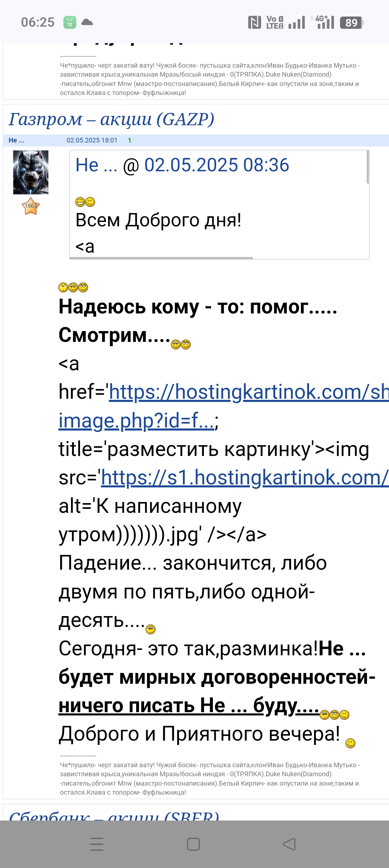Tap the Android home navigation button
Image resolution: width=389 pixels, height=868 pixels.
tap(193, 844)
